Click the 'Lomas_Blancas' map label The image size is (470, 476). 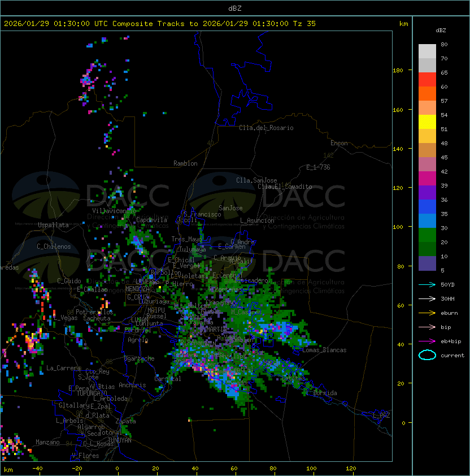[x=324, y=350]
